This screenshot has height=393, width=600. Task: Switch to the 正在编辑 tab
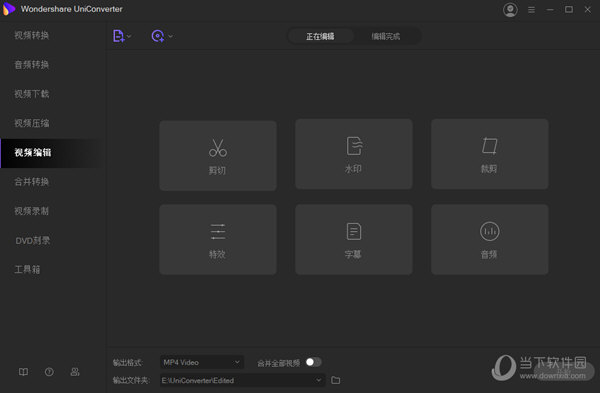point(320,36)
